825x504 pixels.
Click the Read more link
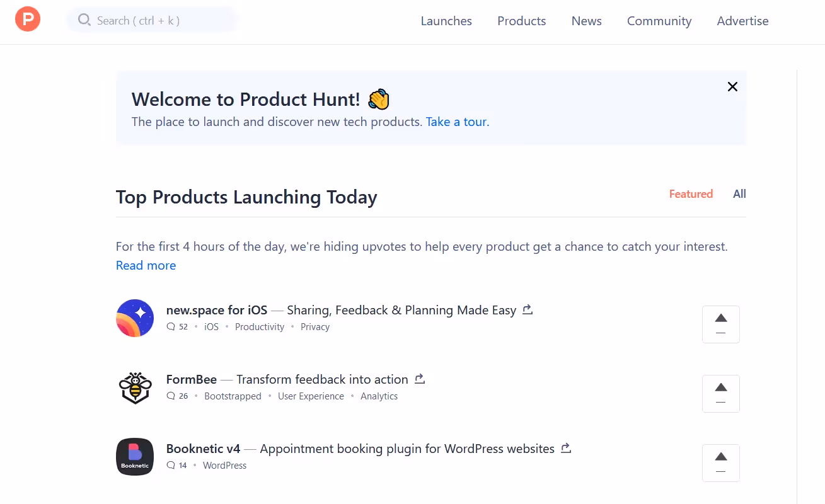pos(146,265)
